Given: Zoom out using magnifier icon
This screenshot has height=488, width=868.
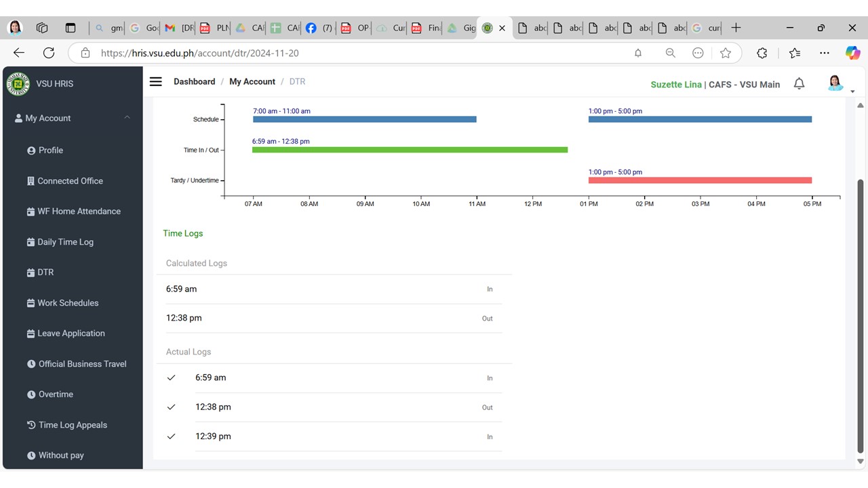Looking at the screenshot, I should pyautogui.click(x=670, y=53).
